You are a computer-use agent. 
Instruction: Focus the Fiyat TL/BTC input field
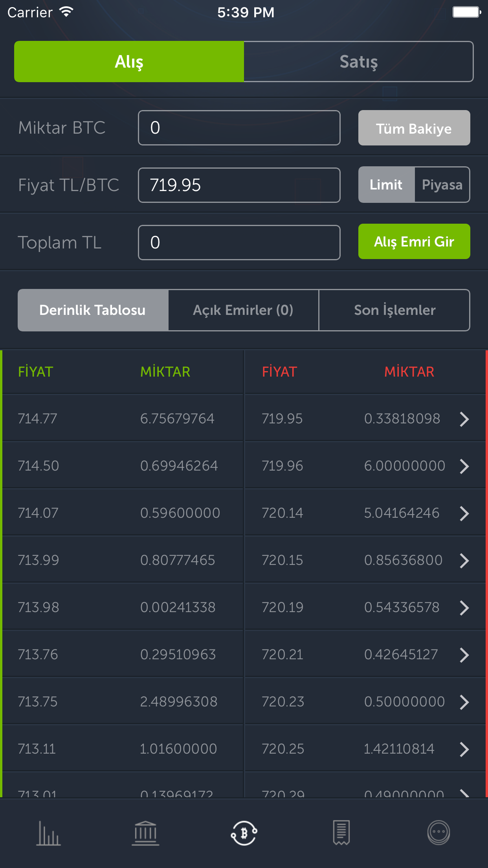(x=239, y=185)
